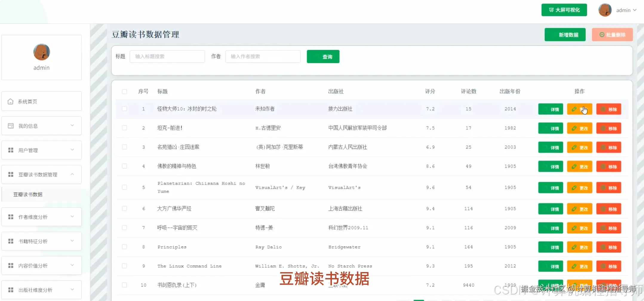The height and width of the screenshot is (301, 644).
Task: Expand the 作者维度分析 chevron
Action: [72, 216]
